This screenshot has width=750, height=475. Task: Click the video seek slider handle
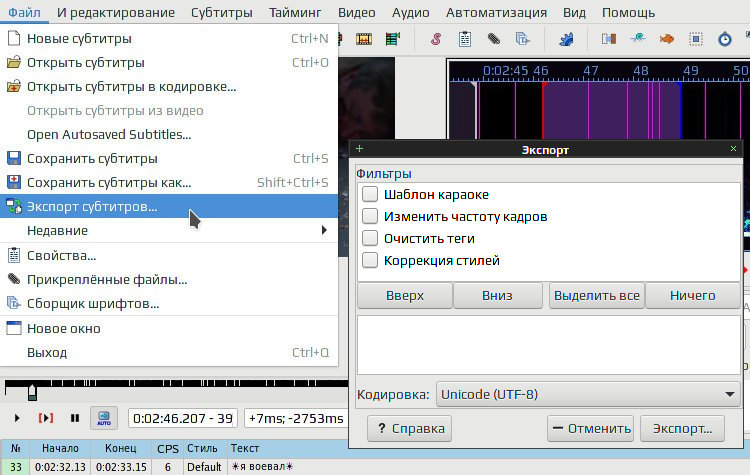tap(32, 392)
